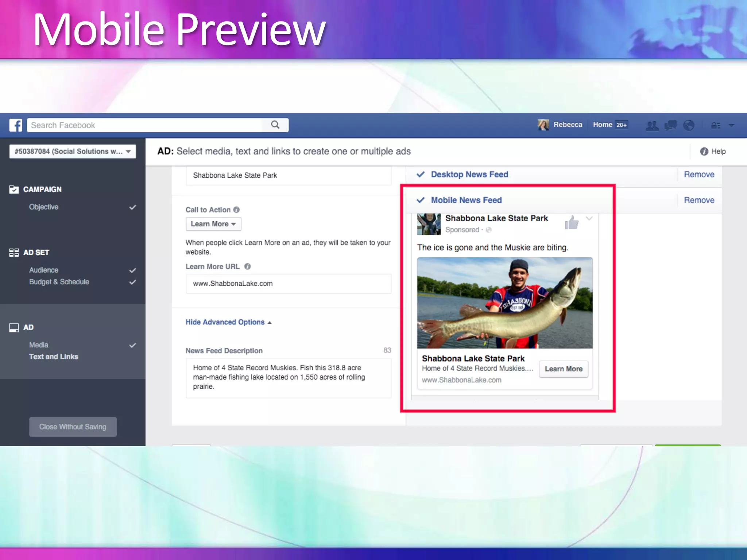Click www.ShabbonaLake.com link in preview
This screenshot has height=560, width=747.
coord(461,380)
